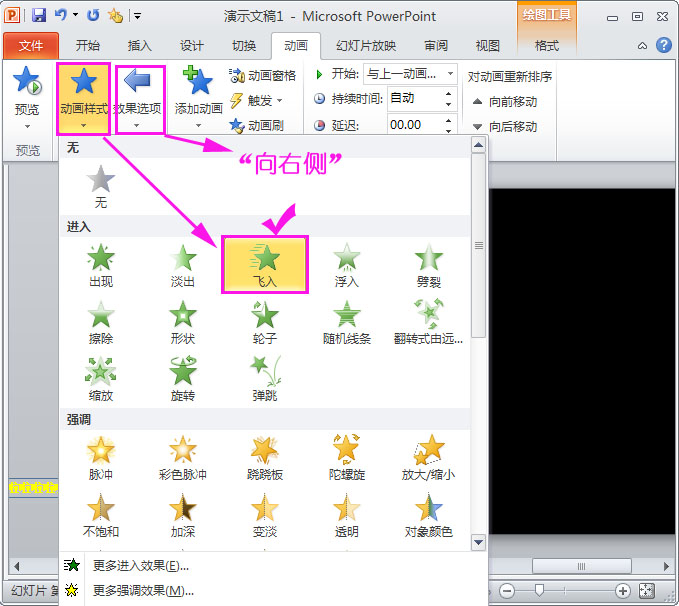This screenshot has width=679, height=606.
Task: Switch to the 开始 home tab
Action: pos(87,45)
